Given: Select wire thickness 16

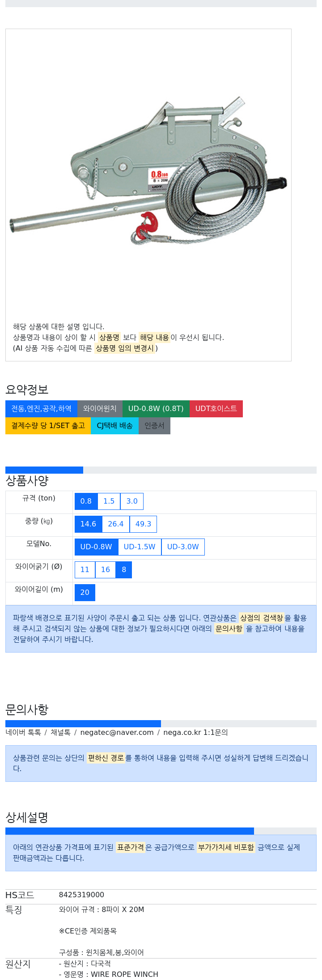Looking at the screenshot, I should click(x=106, y=570).
